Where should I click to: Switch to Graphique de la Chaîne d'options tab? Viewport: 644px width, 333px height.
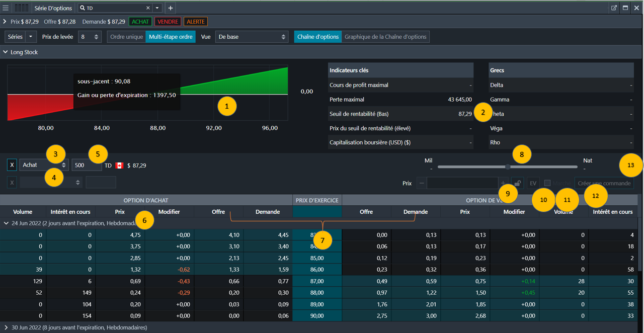[x=385, y=37]
